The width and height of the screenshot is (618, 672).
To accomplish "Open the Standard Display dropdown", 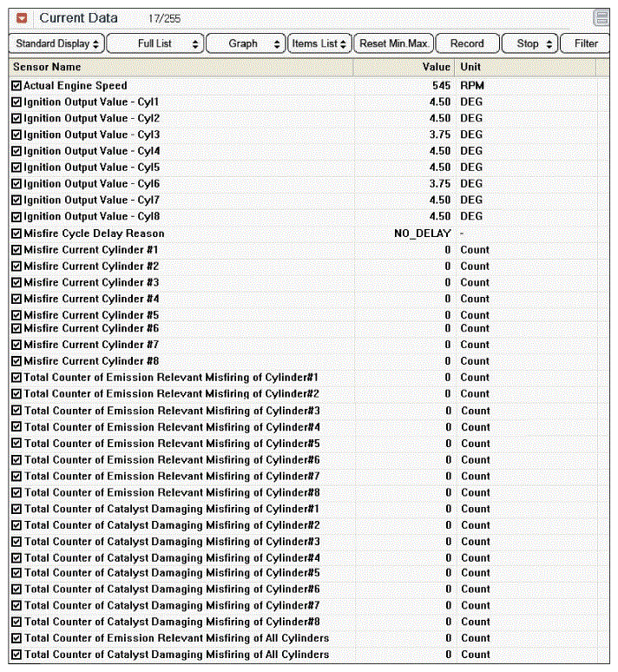I will click(x=56, y=43).
